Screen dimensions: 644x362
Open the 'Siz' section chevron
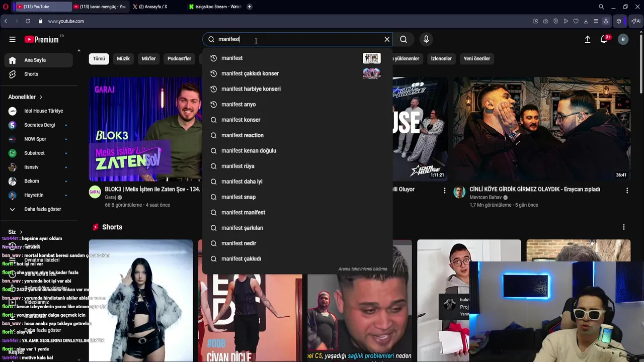(21, 232)
